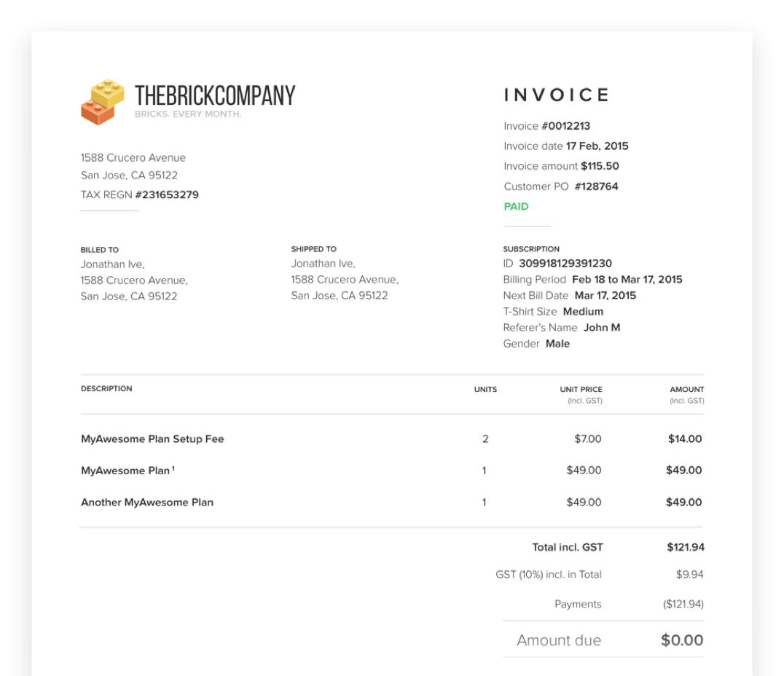Click the MyAwesome Plan Setup Fee line
This screenshot has height=676, width=784.
coord(152,439)
